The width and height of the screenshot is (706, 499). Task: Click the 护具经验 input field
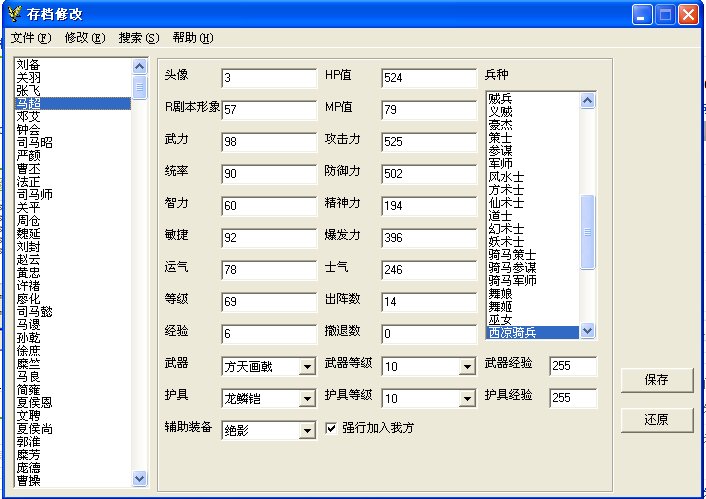(x=573, y=398)
